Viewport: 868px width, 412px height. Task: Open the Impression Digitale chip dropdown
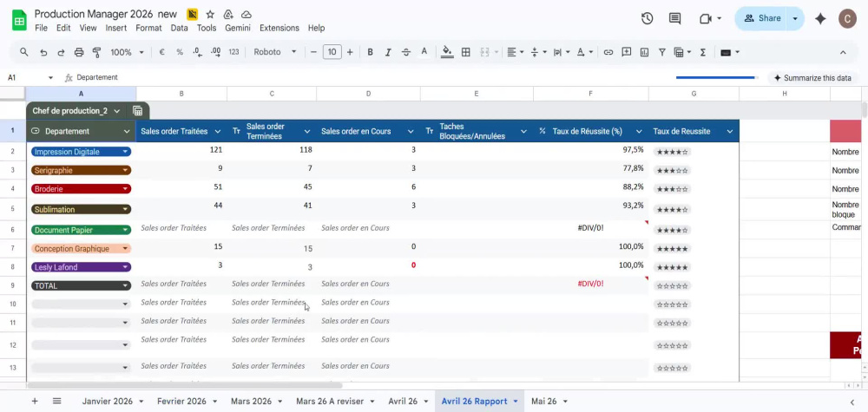tap(126, 152)
